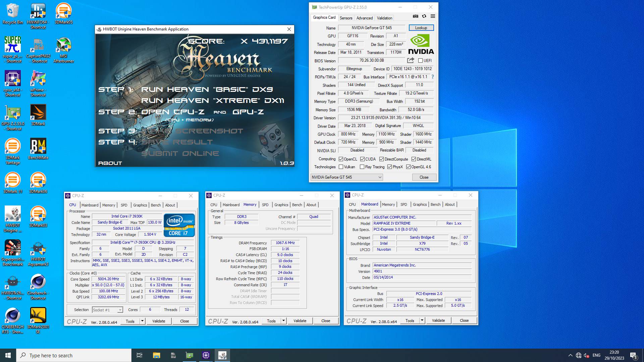Switch to GPU-Z Validation tab
Screen dimensions: 644x362
384,18
